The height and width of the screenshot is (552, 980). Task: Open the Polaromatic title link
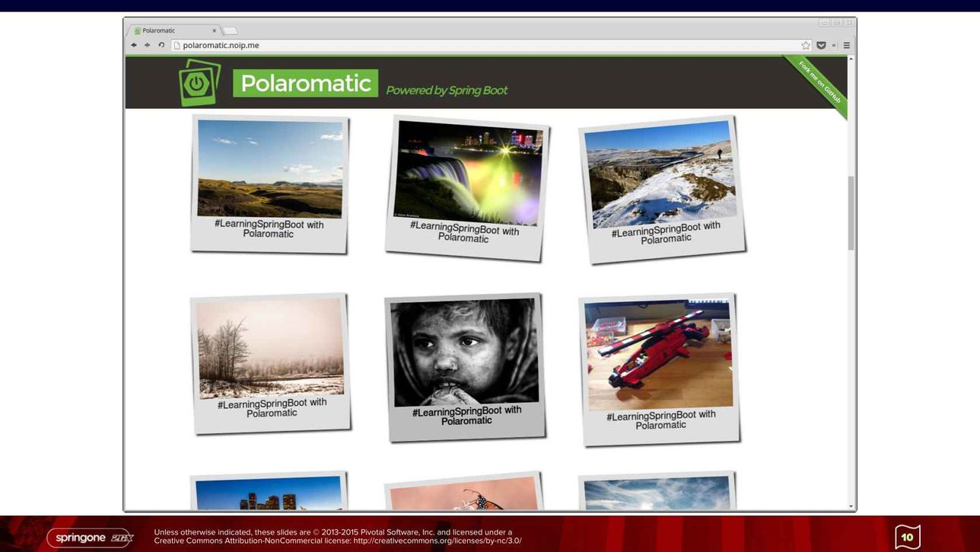point(305,83)
